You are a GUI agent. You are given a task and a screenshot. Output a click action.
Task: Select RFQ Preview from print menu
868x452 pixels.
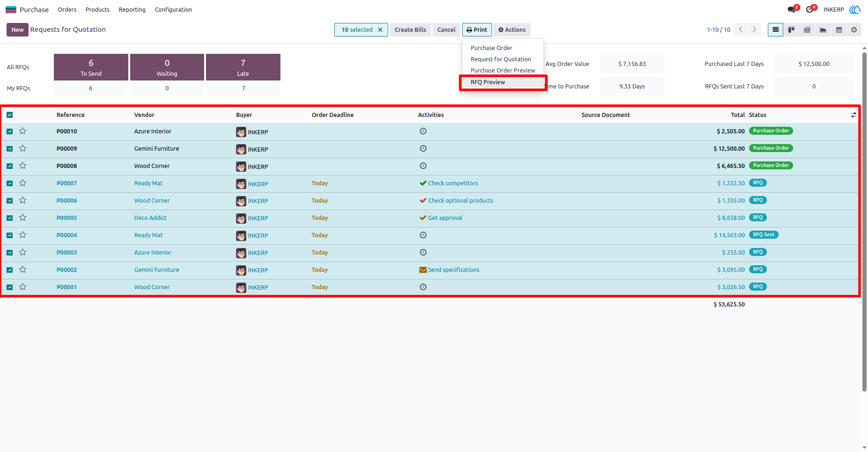tap(503, 82)
